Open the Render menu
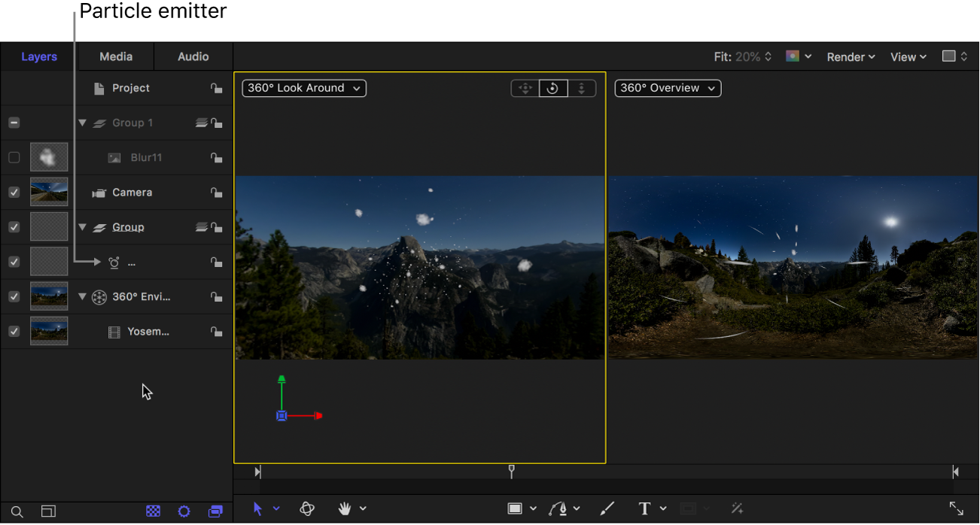 [850, 56]
